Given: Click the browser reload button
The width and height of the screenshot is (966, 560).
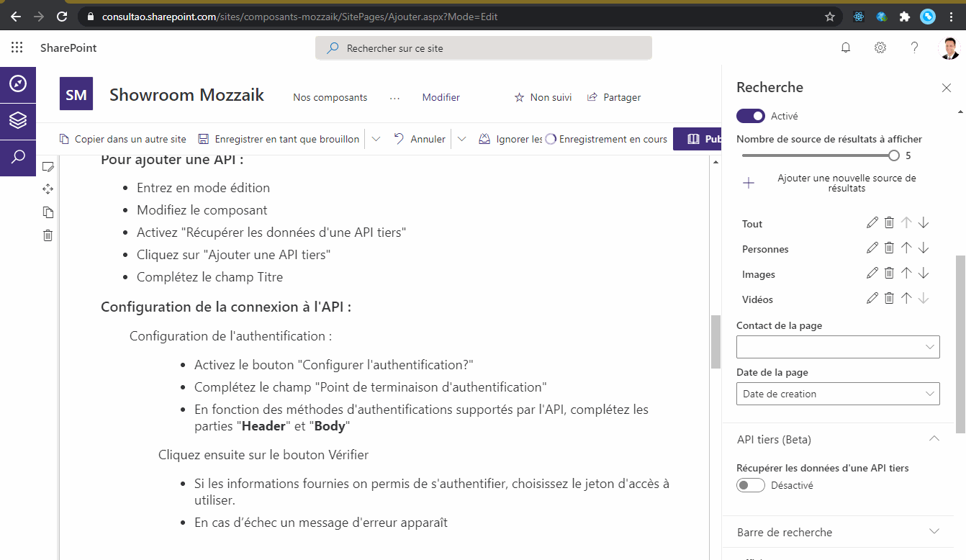Looking at the screenshot, I should coord(63,16).
